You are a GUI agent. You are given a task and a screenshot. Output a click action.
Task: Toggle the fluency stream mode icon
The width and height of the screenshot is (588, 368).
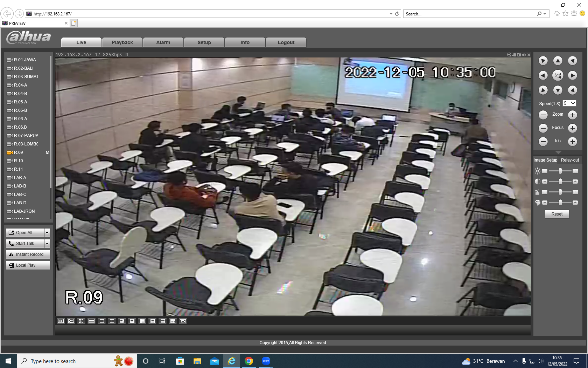[x=71, y=321]
